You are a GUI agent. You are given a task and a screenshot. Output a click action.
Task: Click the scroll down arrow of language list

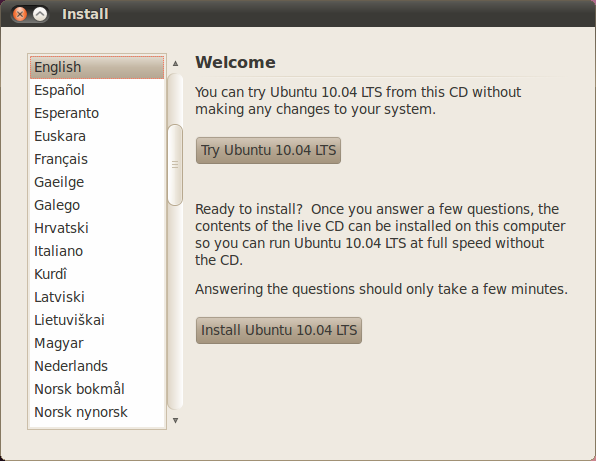[175, 420]
